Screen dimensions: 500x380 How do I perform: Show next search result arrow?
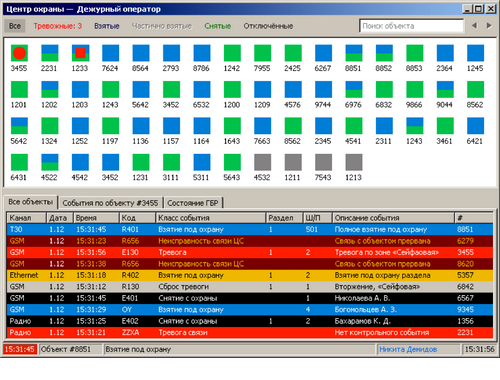489,26
